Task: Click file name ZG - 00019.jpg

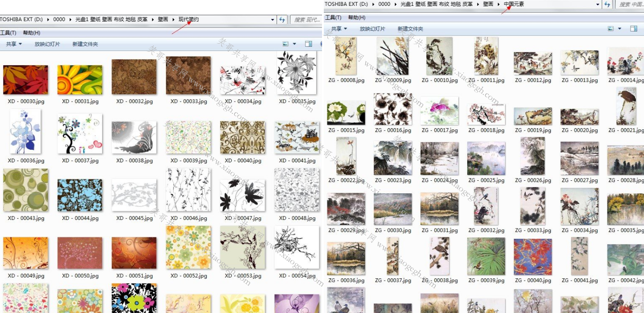Action: point(533,130)
